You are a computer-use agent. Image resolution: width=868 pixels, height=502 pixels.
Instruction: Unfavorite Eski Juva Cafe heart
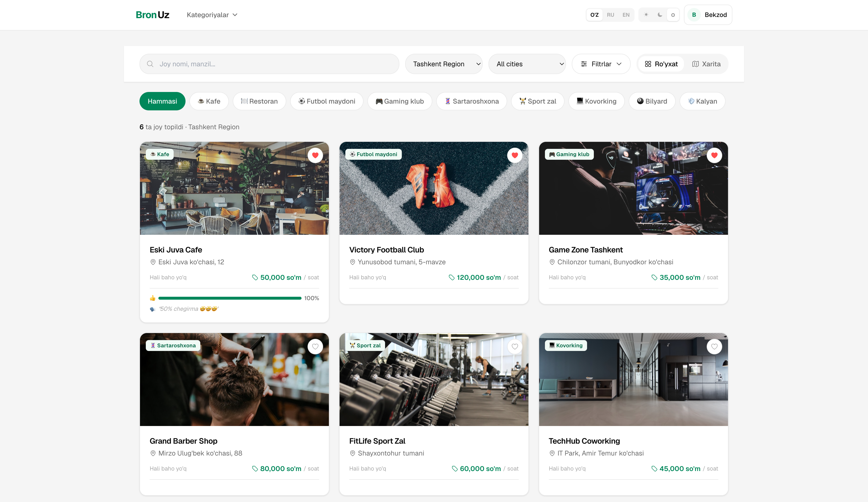click(315, 155)
